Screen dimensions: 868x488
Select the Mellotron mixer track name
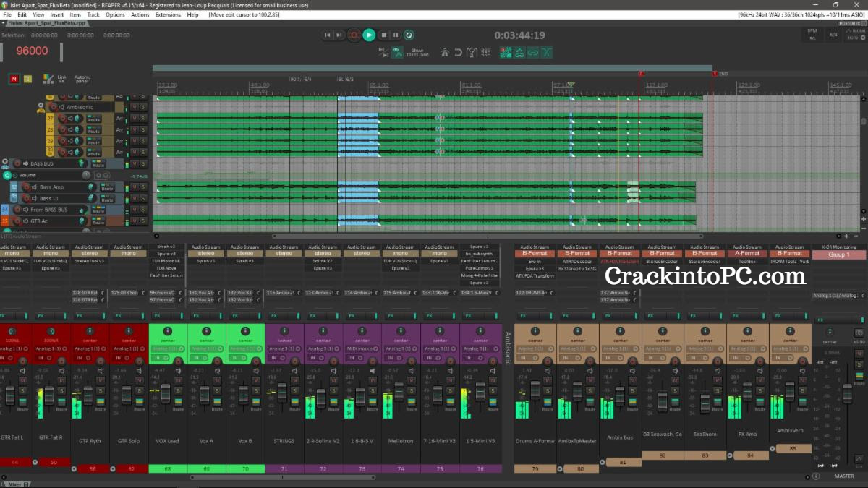(x=401, y=440)
